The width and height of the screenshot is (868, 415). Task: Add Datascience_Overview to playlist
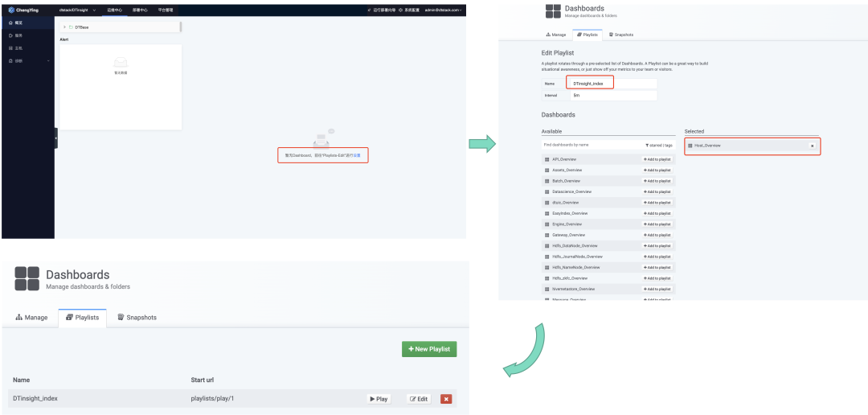point(657,191)
